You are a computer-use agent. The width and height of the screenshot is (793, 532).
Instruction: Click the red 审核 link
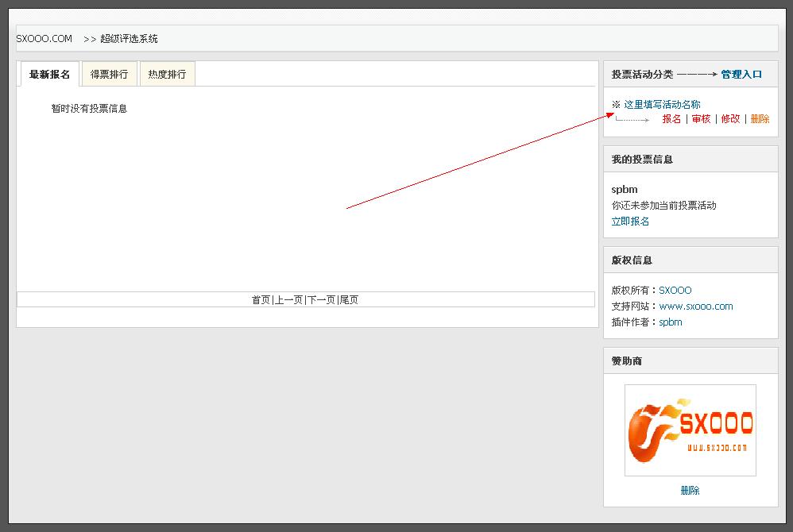click(x=701, y=119)
